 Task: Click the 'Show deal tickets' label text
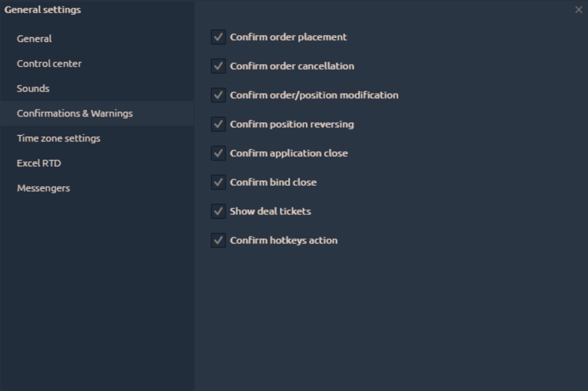(x=270, y=212)
